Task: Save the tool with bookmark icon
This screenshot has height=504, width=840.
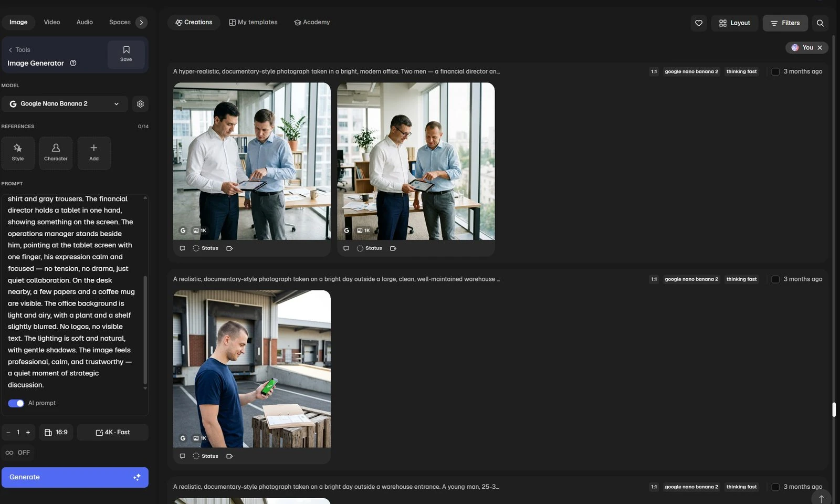Action: tap(126, 54)
